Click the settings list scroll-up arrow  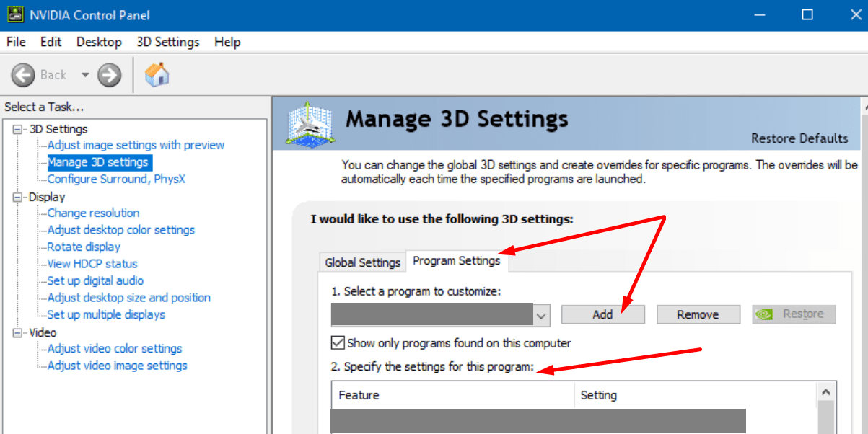(826, 393)
